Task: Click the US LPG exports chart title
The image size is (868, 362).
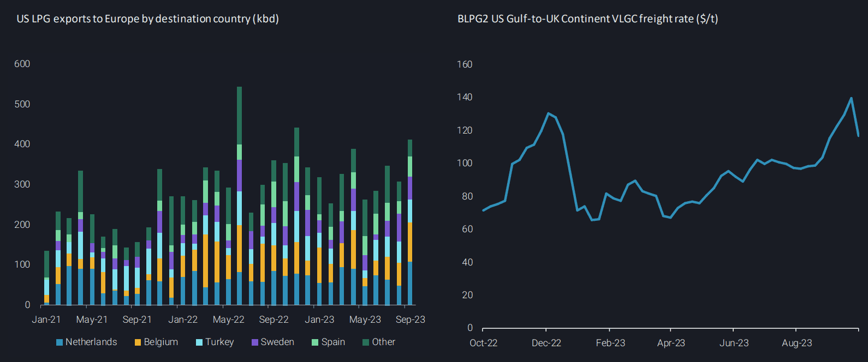Action: pos(147,19)
